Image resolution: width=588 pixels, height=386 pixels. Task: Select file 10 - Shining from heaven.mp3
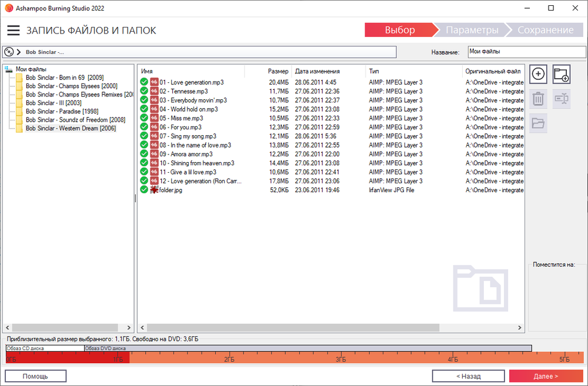point(197,163)
